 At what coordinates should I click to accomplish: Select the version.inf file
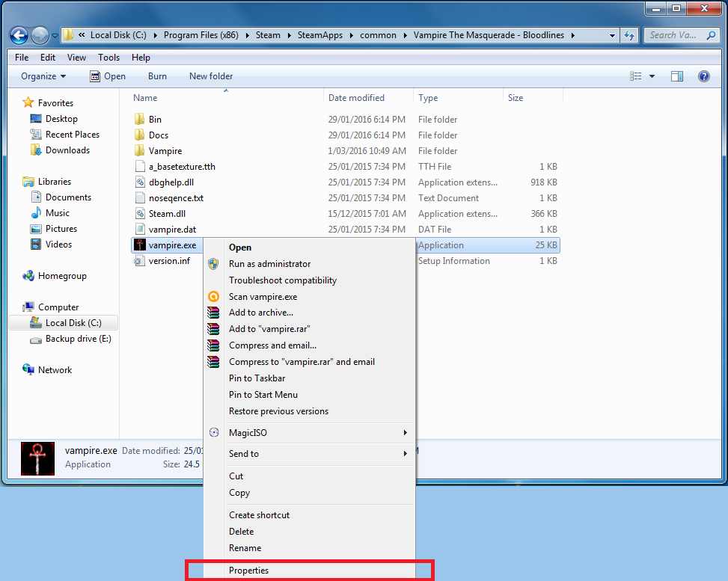pos(169,261)
